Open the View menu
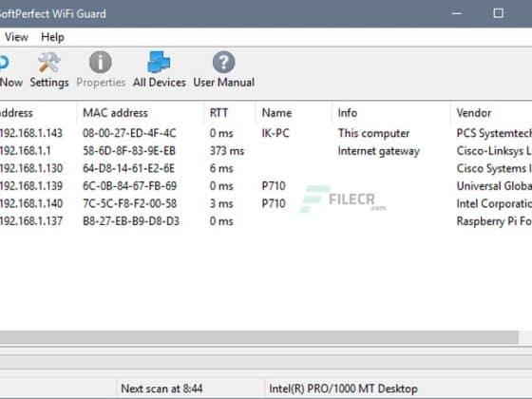 point(16,37)
